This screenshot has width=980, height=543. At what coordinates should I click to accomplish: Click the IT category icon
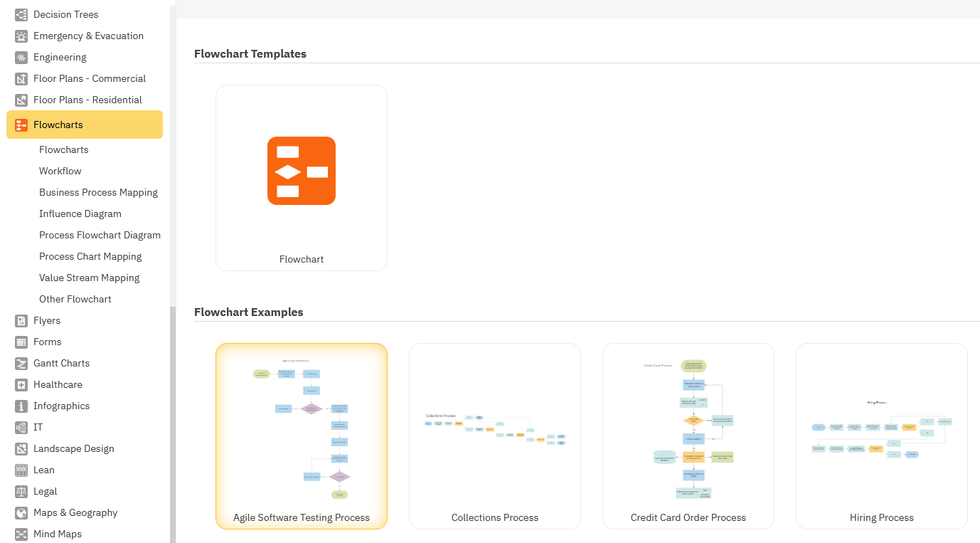tap(21, 427)
